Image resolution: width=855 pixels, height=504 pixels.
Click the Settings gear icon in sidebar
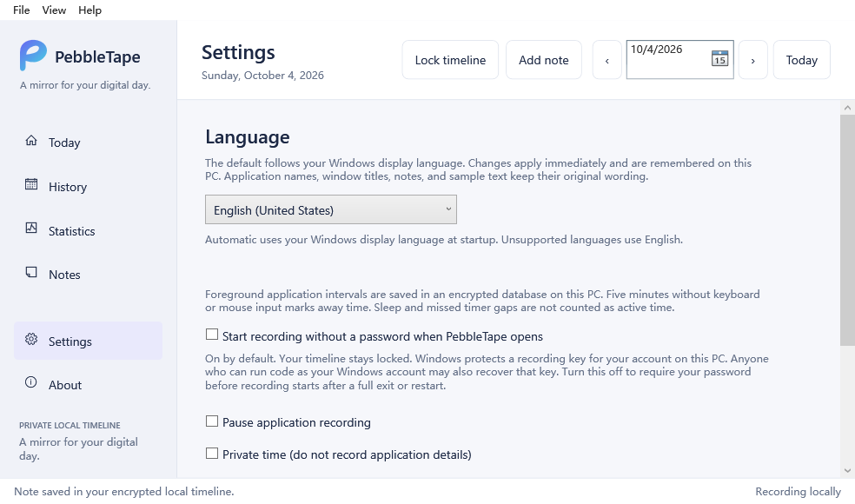click(31, 339)
